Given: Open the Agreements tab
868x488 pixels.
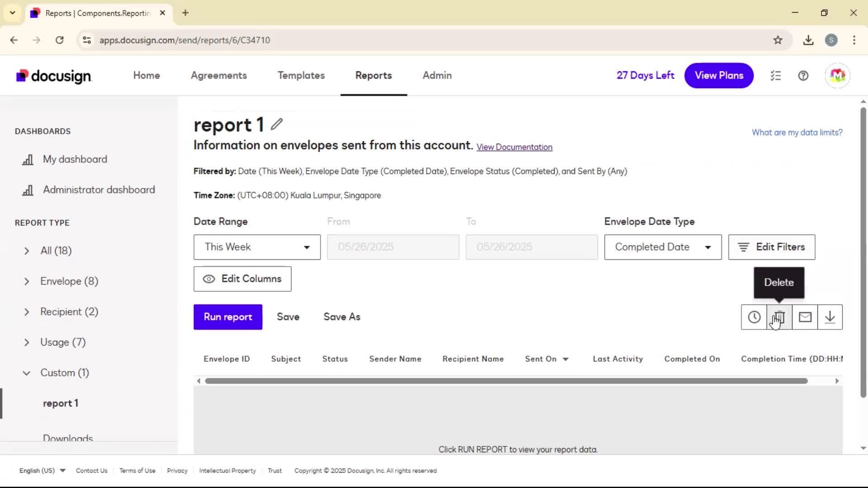Looking at the screenshot, I should 219,75.
